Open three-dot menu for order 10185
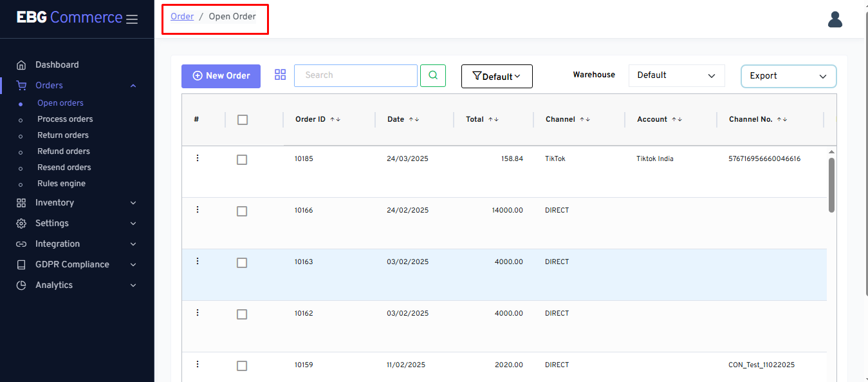 click(x=198, y=158)
